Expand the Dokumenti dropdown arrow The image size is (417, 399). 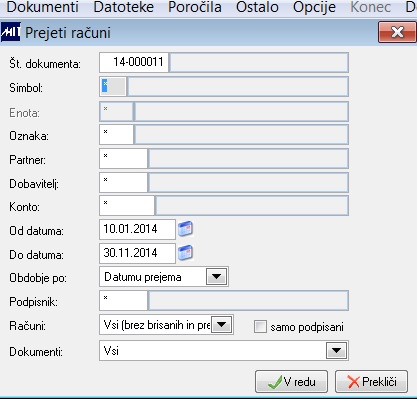tap(336, 351)
